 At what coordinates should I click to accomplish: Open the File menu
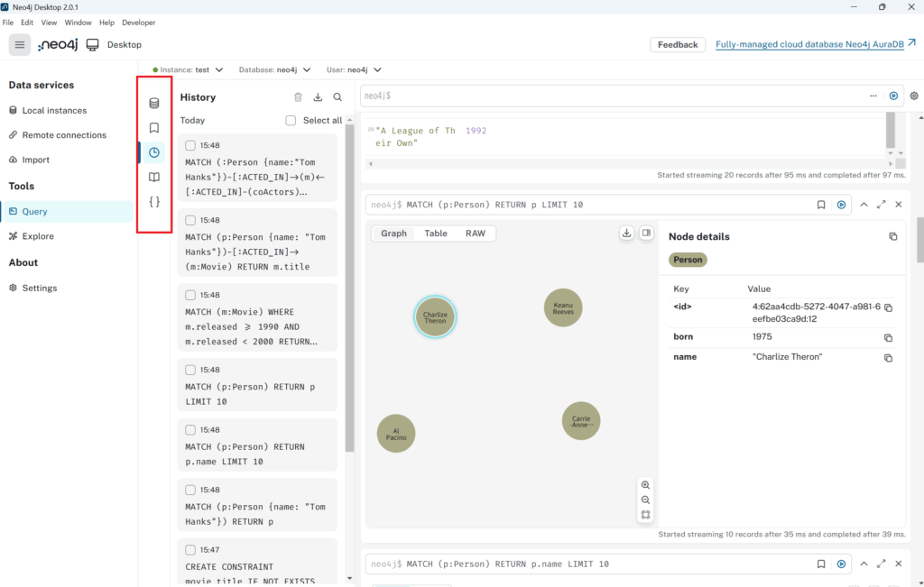(x=8, y=23)
